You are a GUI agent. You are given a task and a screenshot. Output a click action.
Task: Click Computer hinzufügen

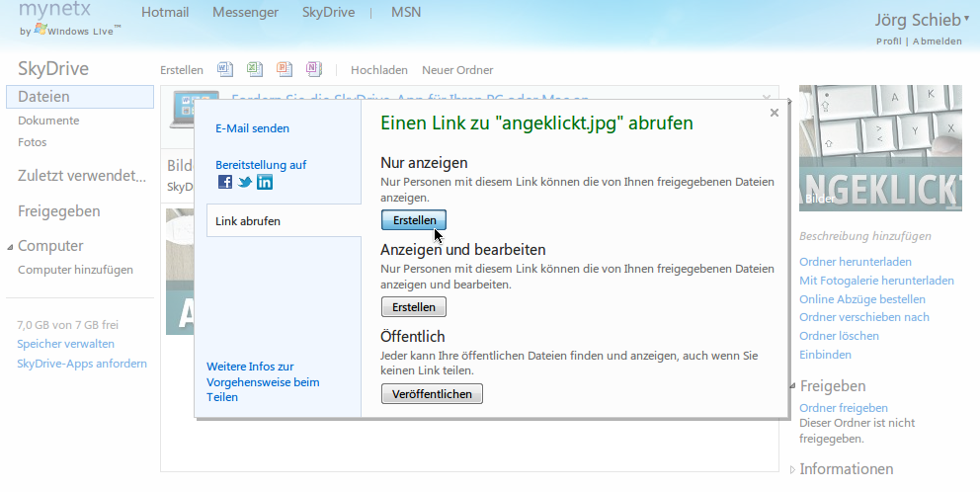point(76,270)
